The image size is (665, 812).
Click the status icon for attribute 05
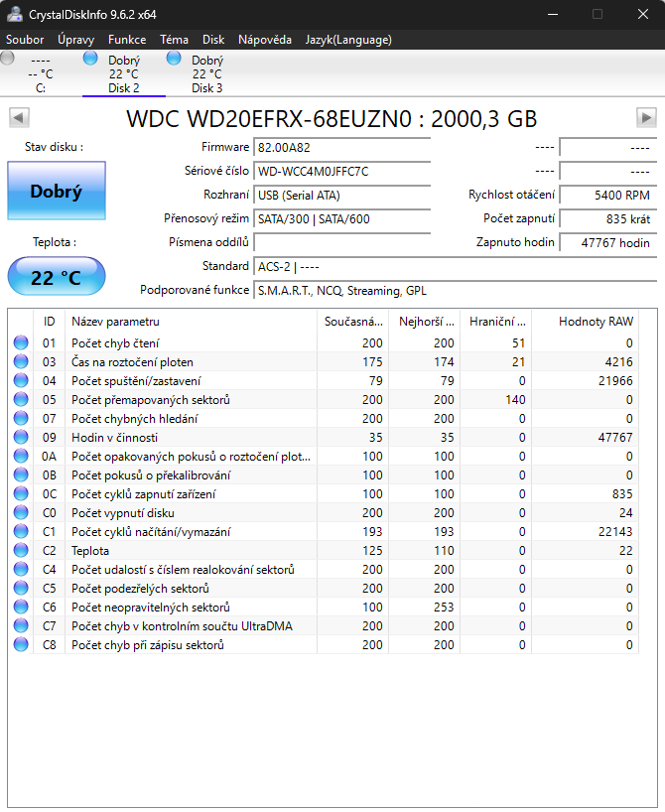(21, 399)
